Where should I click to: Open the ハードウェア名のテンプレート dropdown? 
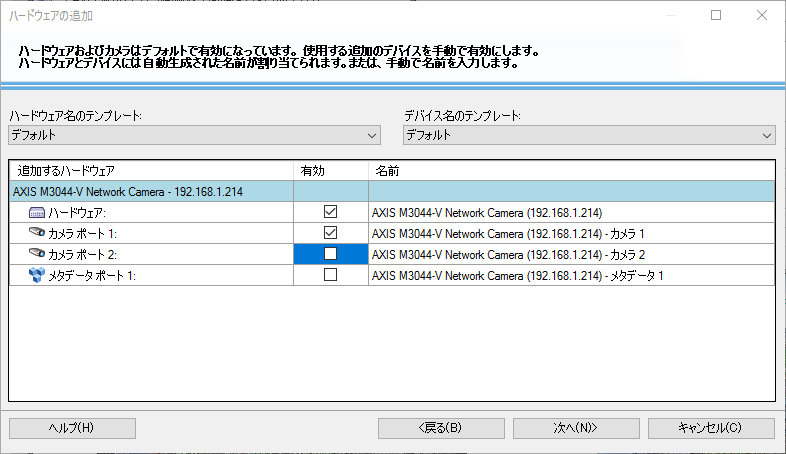coord(194,135)
